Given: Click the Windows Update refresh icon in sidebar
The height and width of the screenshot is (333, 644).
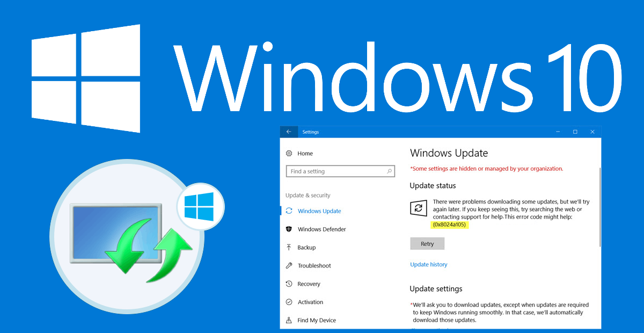Looking at the screenshot, I should coord(289,211).
